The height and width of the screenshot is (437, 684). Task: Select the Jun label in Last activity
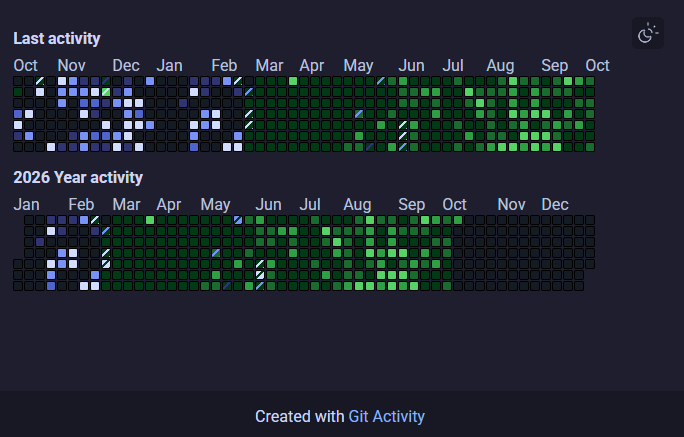(411, 66)
